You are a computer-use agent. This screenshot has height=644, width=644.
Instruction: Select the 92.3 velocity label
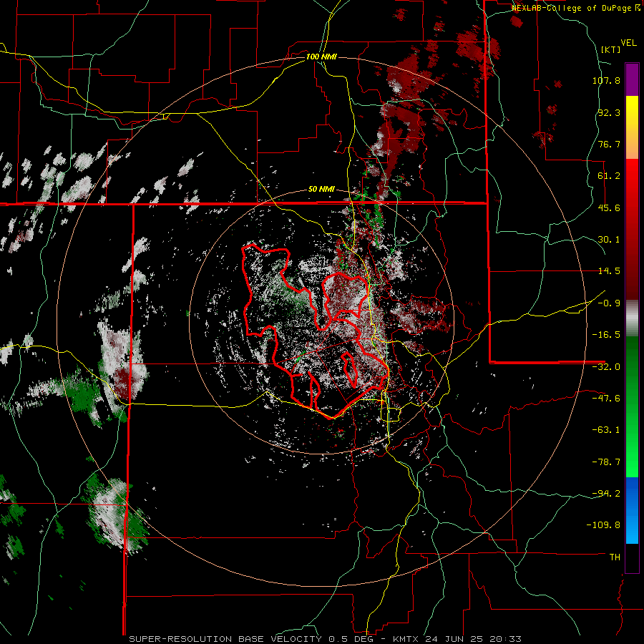click(x=609, y=112)
